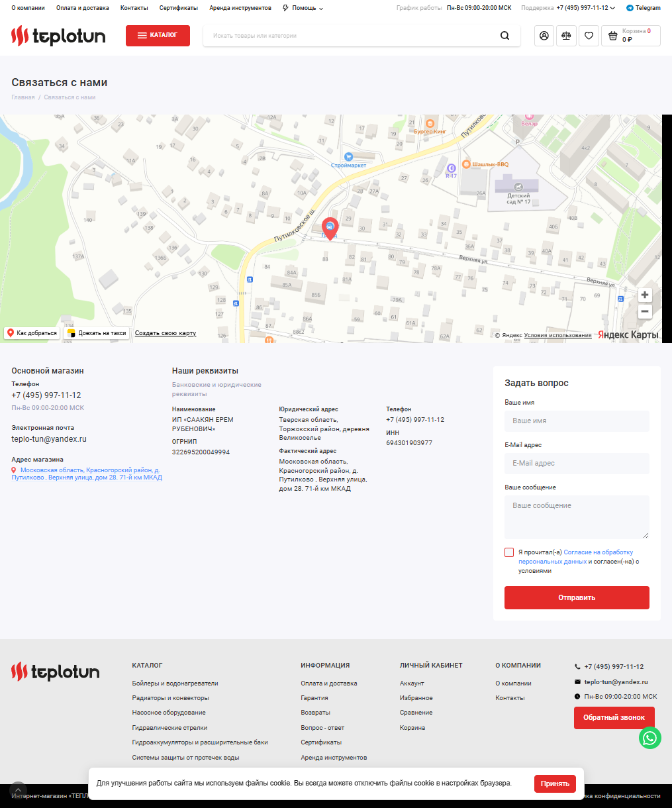Open the Каталог menu button

tap(158, 36)
